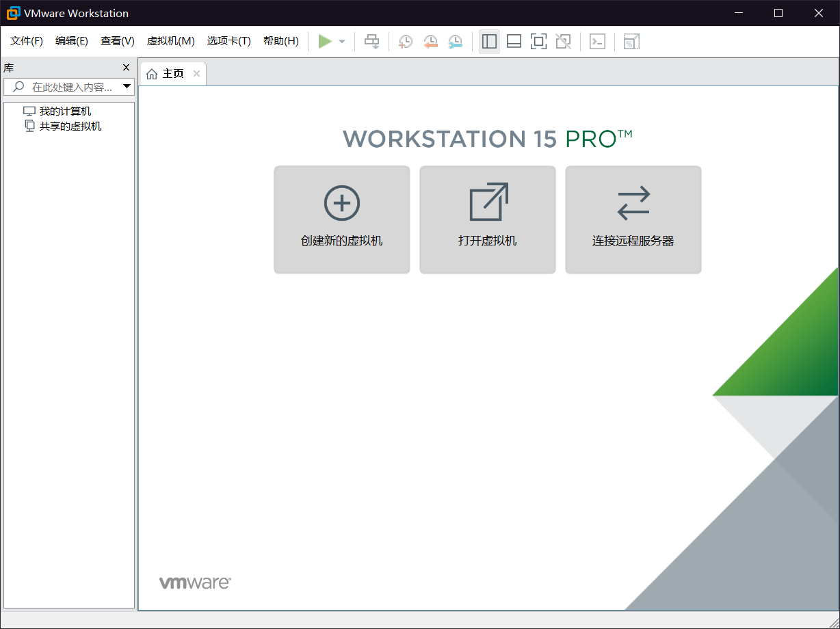Toggle the thumbnail bar view icon
The width and height of the screenshot is (840, 629).
click(x=514, y=42)
